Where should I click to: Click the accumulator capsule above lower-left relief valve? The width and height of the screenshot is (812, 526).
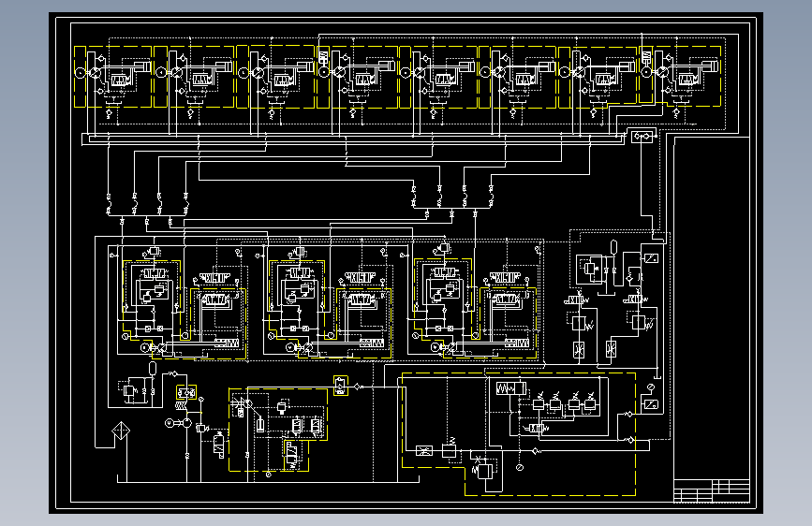click(x=153, y=368)
